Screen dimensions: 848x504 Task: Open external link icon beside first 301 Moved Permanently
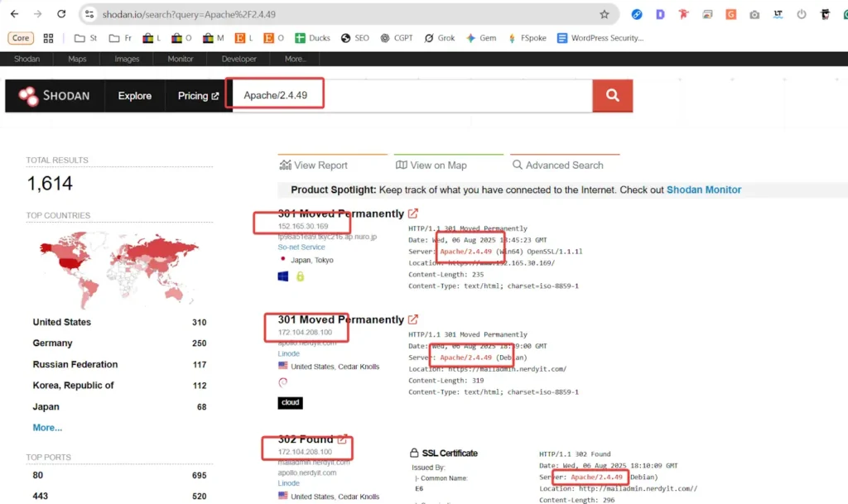click(x=413, y=214)
